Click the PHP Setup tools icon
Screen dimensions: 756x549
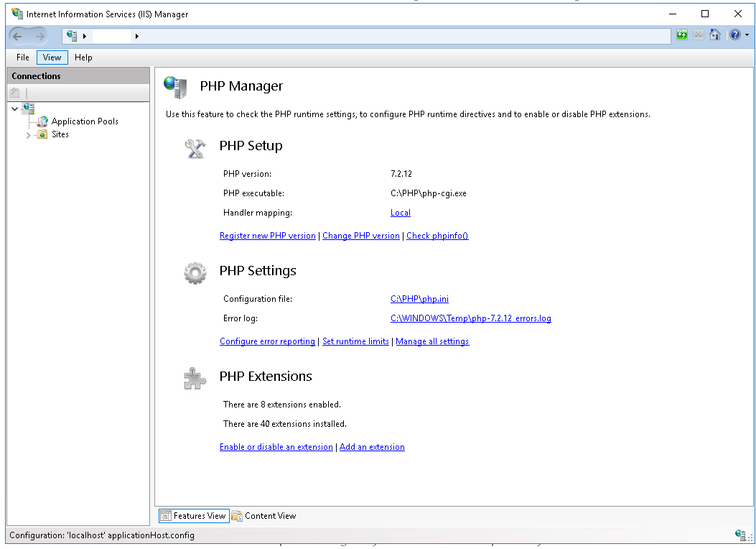[195, 148]
